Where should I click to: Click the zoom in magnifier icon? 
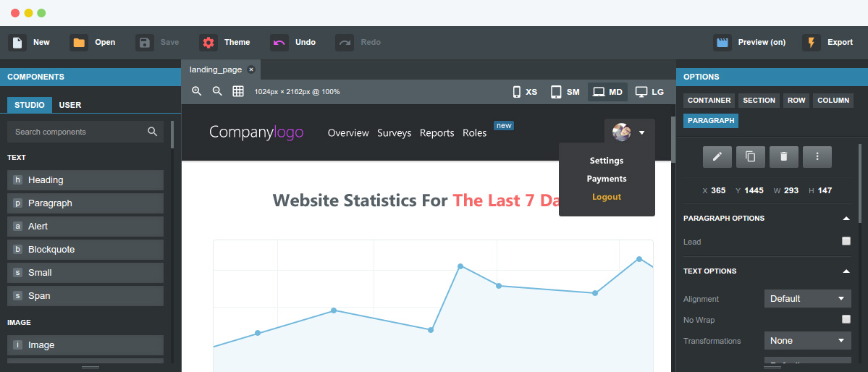click(196, 91)
